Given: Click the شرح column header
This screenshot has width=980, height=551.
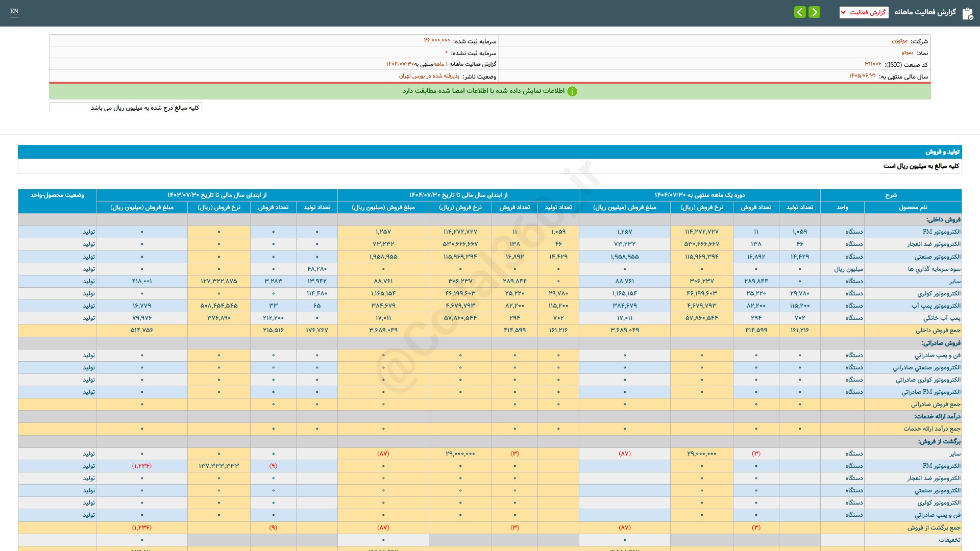Looking at the screenshot, I should pyautogui.click(x=891, y=195).
